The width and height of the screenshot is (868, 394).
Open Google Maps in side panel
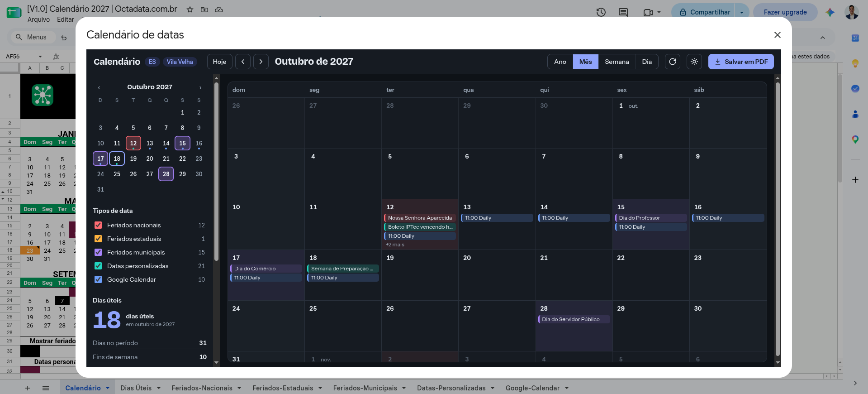tap(855, 139)
